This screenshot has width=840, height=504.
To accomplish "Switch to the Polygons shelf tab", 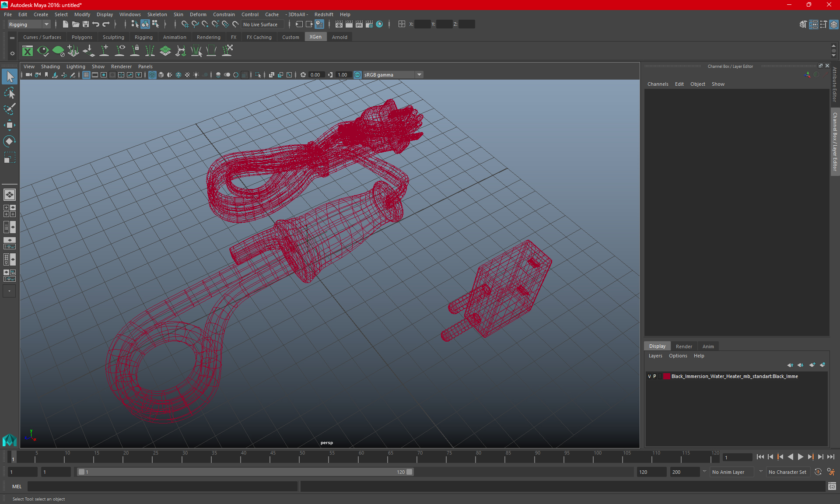I will (82, 37).
